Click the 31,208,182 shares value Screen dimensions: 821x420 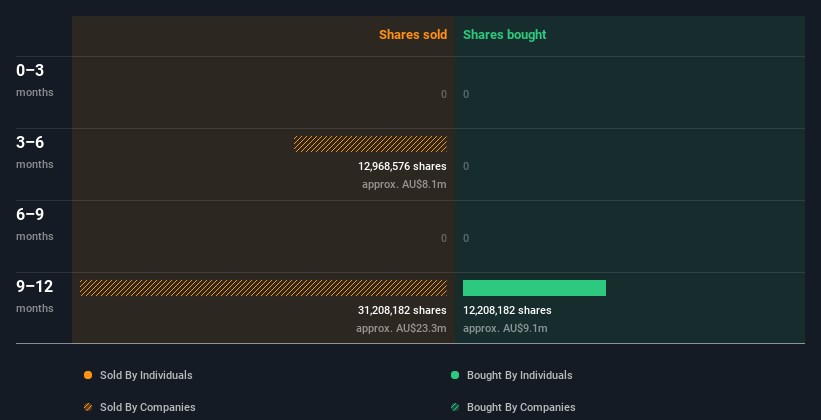click(402, 311)
